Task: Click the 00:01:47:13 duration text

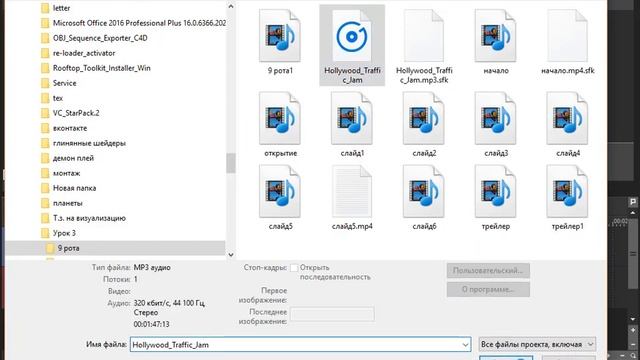Action: tap(151, 324)
